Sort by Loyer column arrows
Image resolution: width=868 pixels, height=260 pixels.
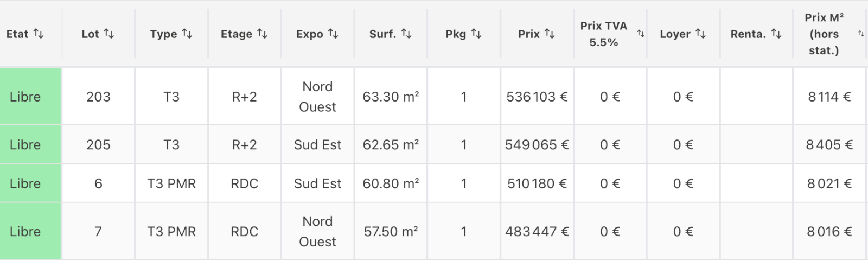[700, 34]
